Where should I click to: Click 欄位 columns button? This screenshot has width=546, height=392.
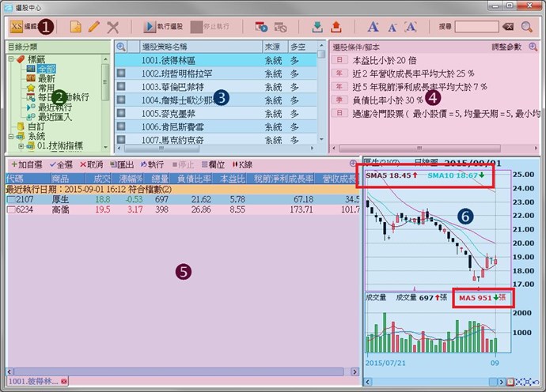pos(213,164)
